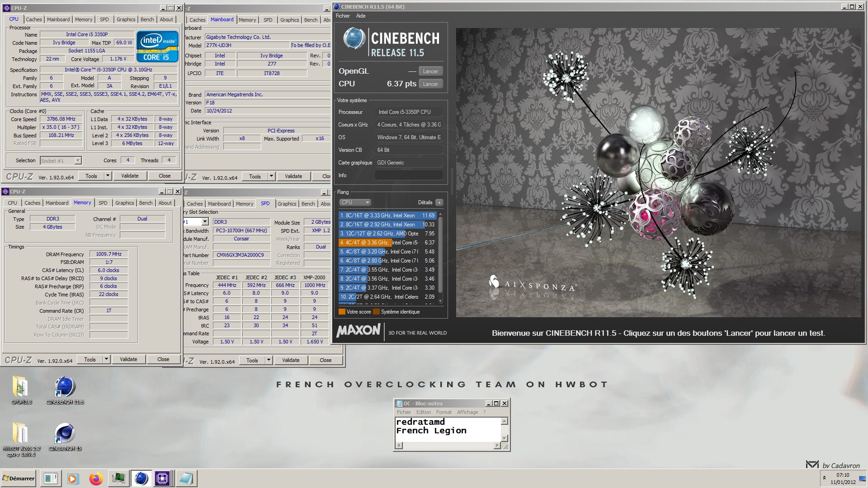Open the About tab in the Memory CPU-Z window
The width and height of the screenshot is (868, 488).
tap(165, 203)
